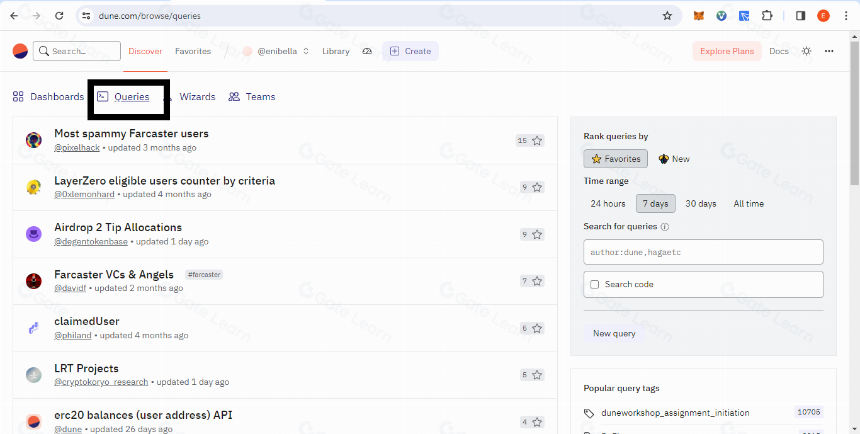Star the claimedUser query
The image size is (860, 434).
537,328
